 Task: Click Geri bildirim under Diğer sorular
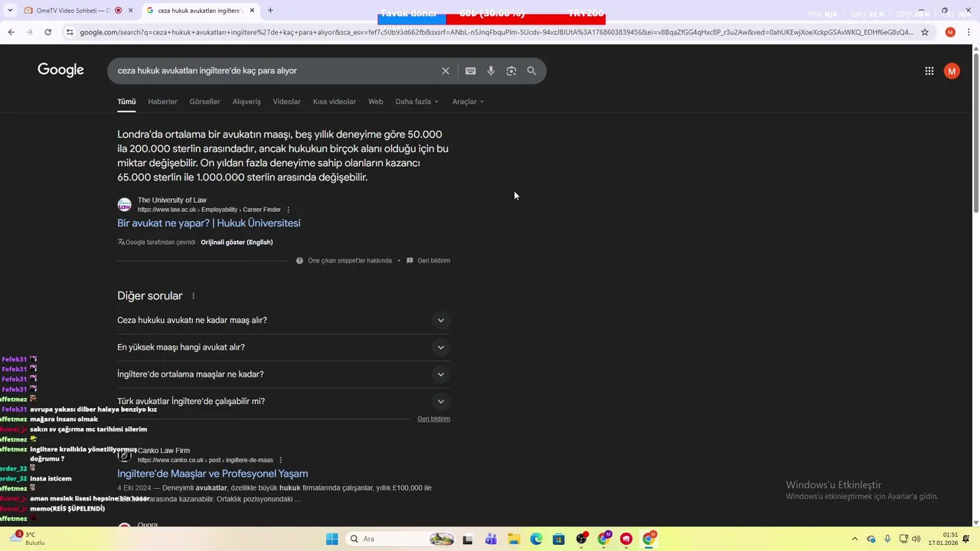pyautogui.click(x=433, y=419)
